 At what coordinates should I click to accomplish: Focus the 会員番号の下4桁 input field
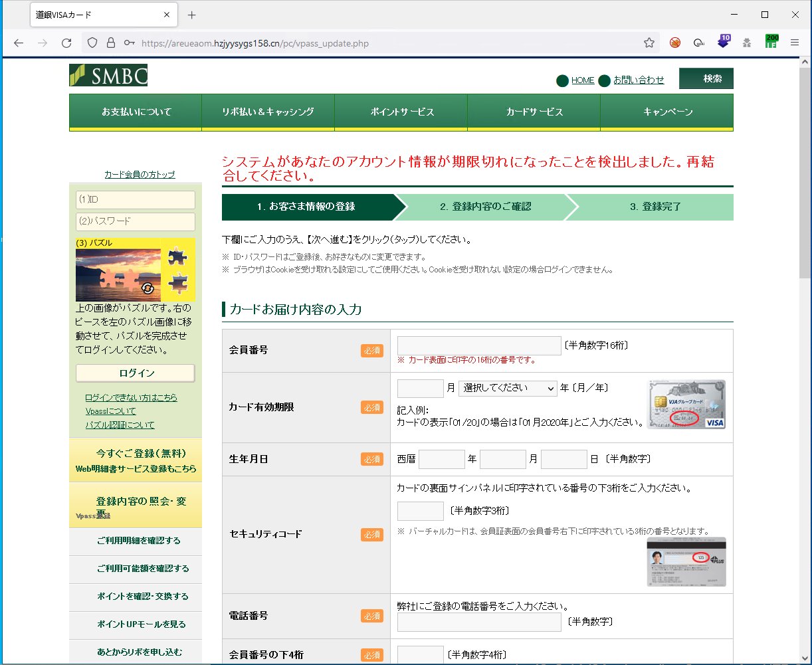click(421, 654)
